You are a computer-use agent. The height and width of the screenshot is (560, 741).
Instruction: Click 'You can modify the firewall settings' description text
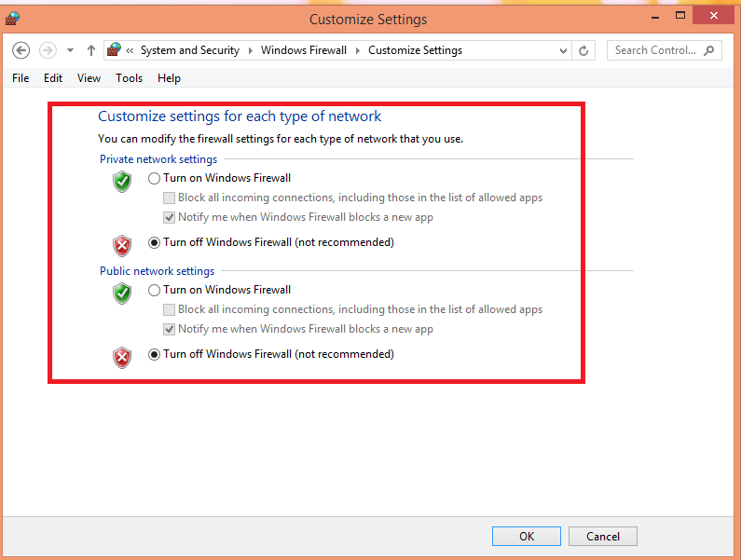[281, 139]
